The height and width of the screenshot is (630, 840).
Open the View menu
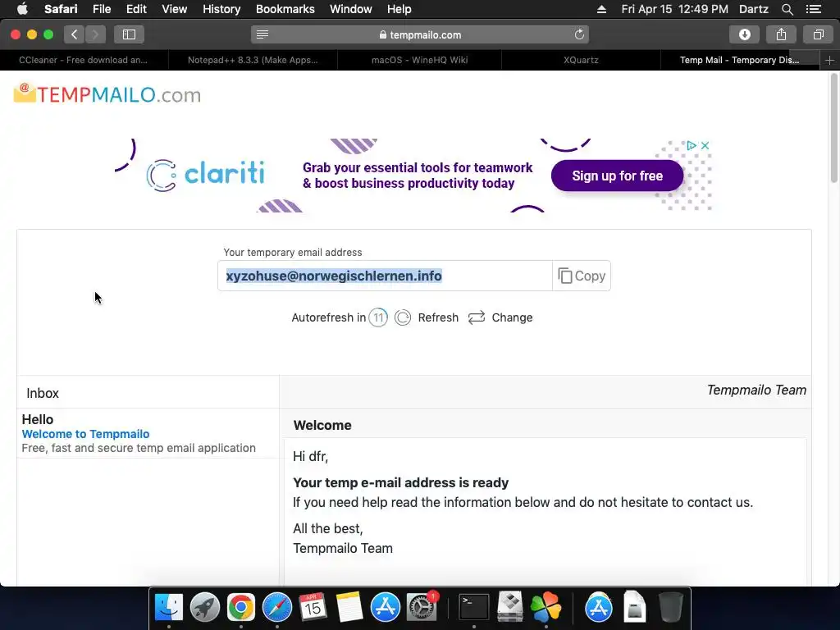point(175,9)
